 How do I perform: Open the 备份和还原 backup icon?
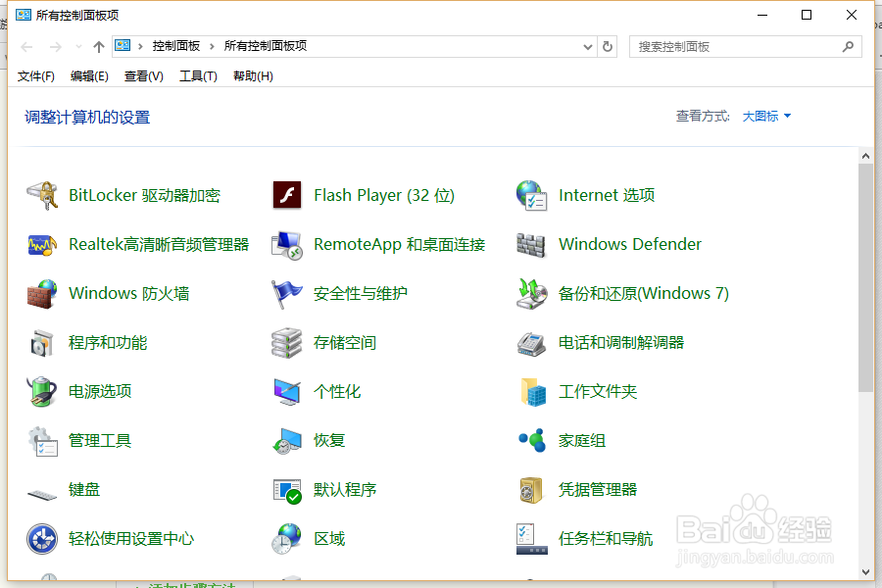pos(531,294)
